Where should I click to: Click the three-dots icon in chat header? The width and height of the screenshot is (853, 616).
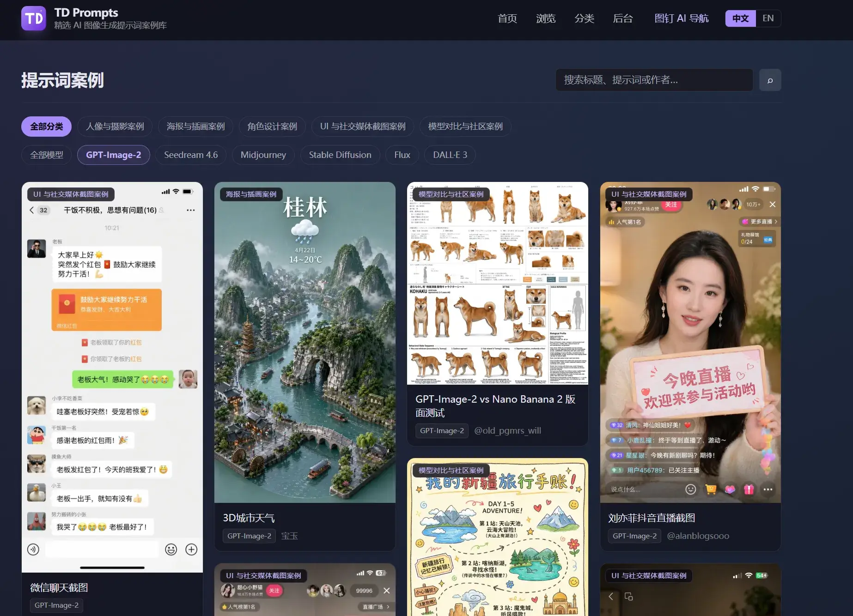point(190,210)
